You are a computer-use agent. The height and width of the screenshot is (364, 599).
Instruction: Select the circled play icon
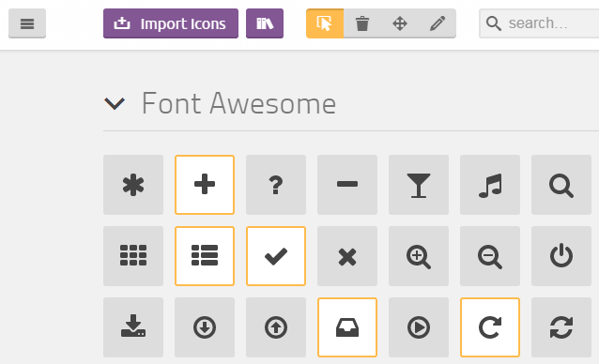[419, 327]
